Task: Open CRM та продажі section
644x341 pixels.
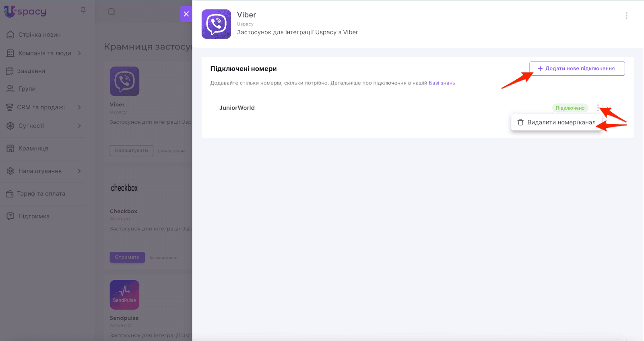Action: [41, 107]
